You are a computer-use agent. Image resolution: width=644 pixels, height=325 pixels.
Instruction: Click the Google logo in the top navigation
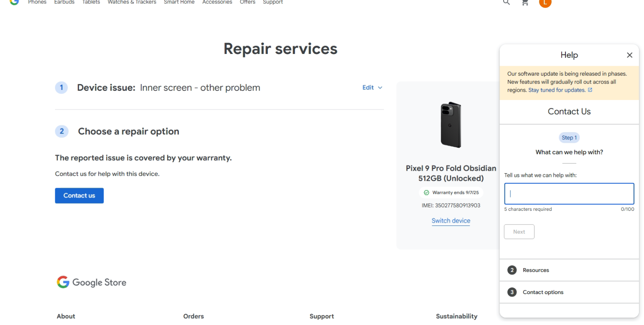(14, 2)
